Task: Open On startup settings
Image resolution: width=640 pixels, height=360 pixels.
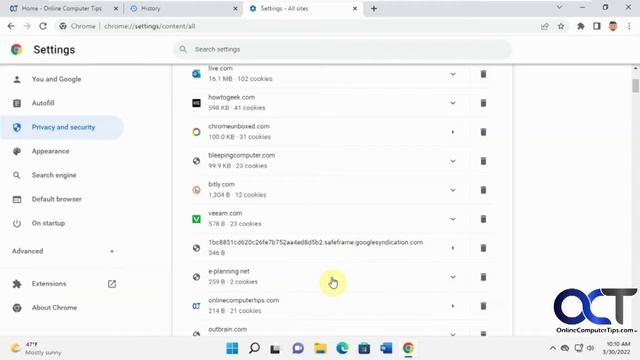Action: [48, 223]
